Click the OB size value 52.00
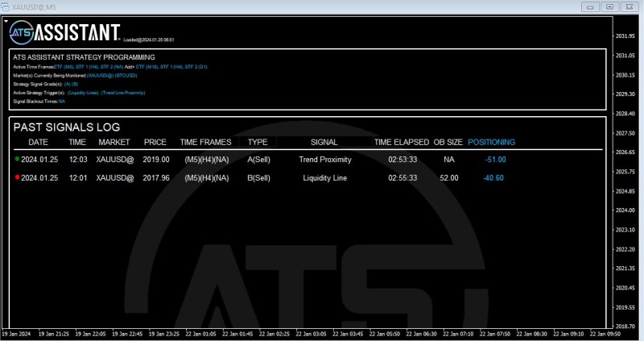 449,178
